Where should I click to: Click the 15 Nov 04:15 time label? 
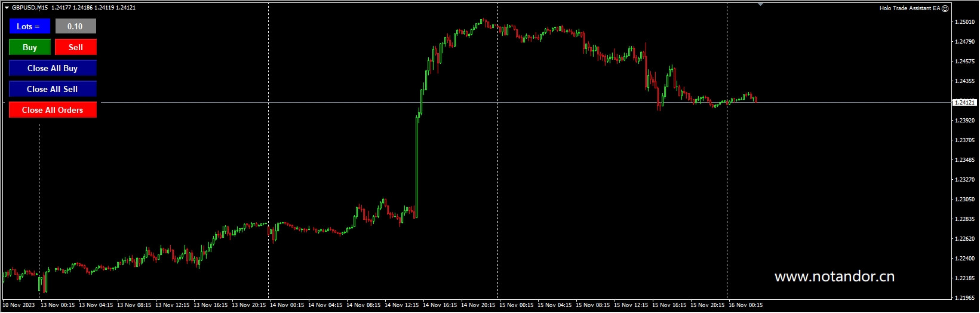coord(555,305)
